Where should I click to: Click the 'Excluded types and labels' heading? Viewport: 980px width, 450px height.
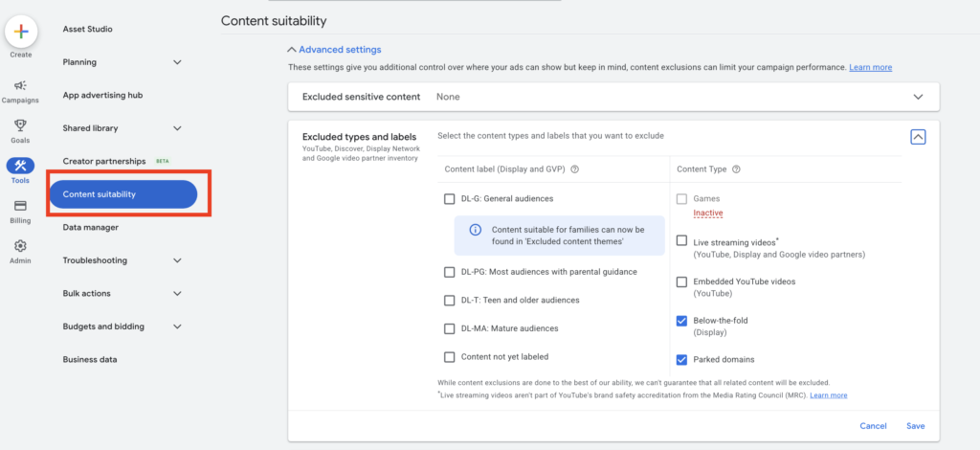point(360,137)
